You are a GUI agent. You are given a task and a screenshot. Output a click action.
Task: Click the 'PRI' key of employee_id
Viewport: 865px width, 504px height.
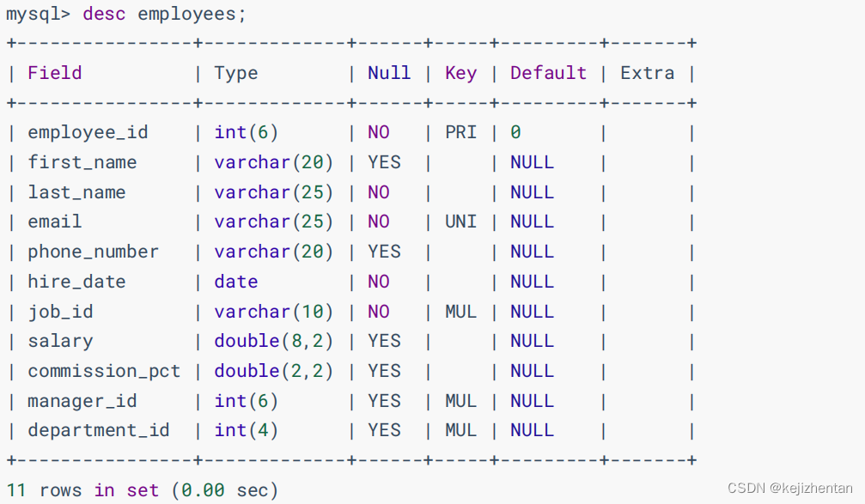coord(460,132)
